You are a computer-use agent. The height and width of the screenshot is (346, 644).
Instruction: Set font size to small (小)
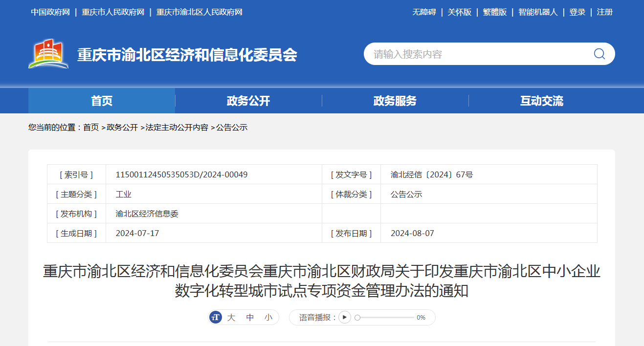[x=268, y=318]
